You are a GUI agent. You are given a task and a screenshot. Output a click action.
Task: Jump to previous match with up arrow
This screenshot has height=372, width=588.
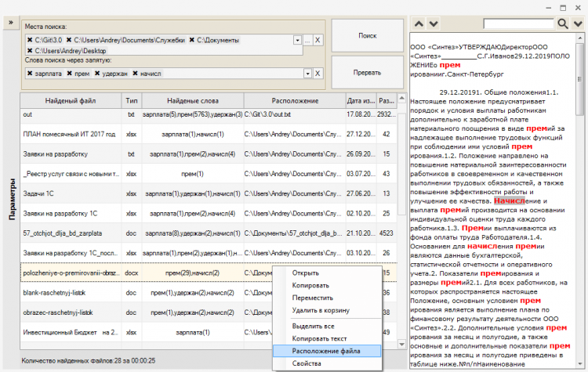pyautogui.click(x=418, y=24)
